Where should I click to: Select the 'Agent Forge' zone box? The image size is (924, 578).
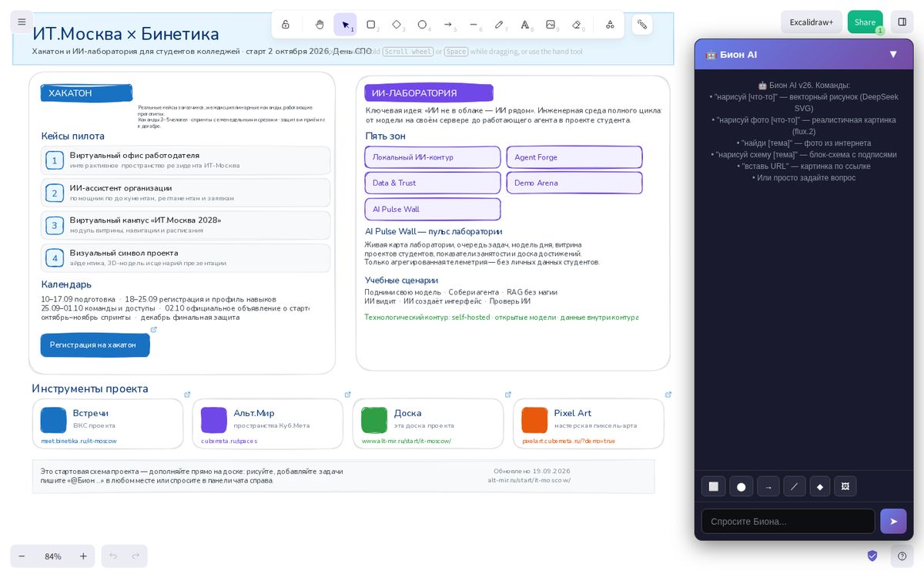pyautogui.click(x=574, y=157)
